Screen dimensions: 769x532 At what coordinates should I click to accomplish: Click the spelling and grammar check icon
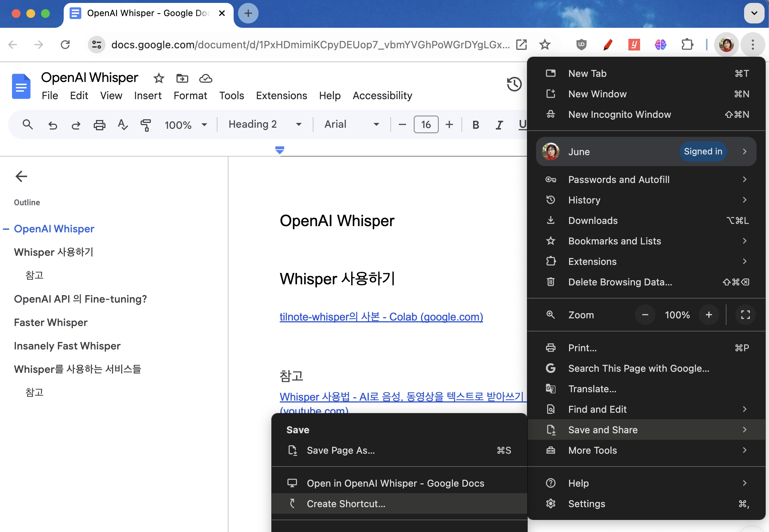[123, 125]
